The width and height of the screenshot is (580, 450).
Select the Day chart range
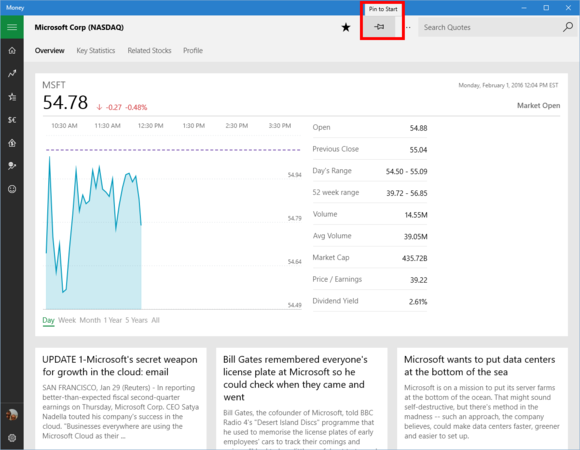click(48, 320)
